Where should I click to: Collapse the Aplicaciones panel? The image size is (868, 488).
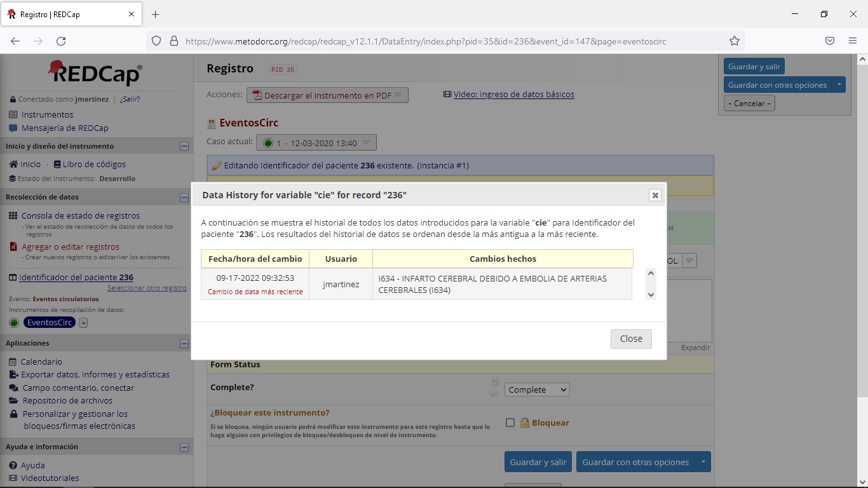coord(184,343)
